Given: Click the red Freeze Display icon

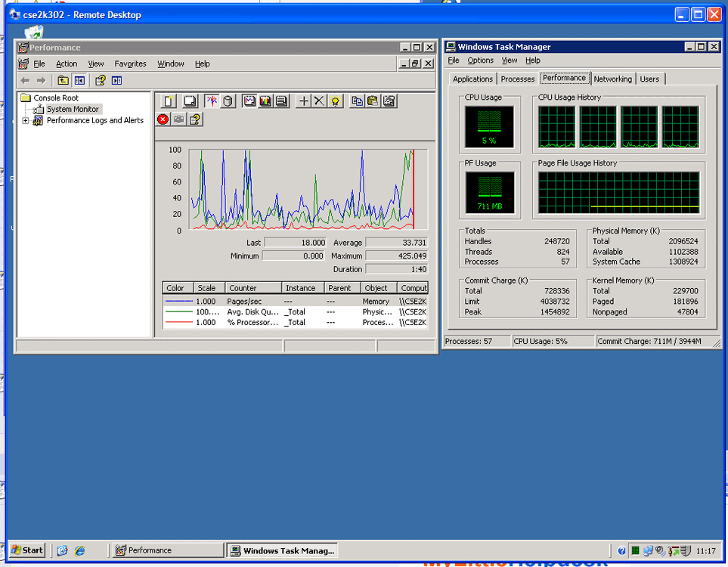Looking at the screenshot, I should click(163, 119).
